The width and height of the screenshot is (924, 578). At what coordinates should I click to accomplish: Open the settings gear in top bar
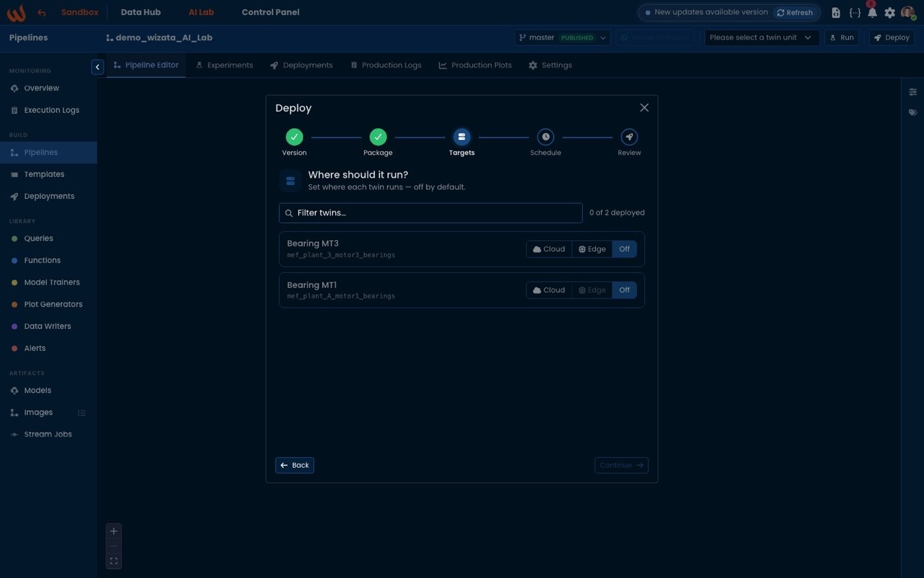point(890,13)
